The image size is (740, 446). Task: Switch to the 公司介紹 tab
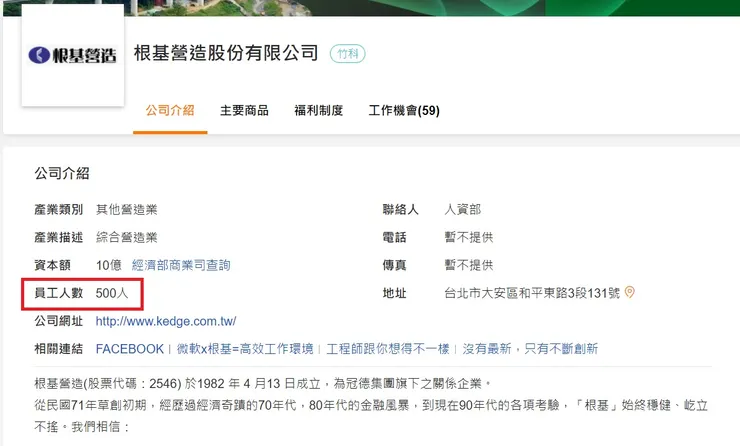tap(170, 110)
